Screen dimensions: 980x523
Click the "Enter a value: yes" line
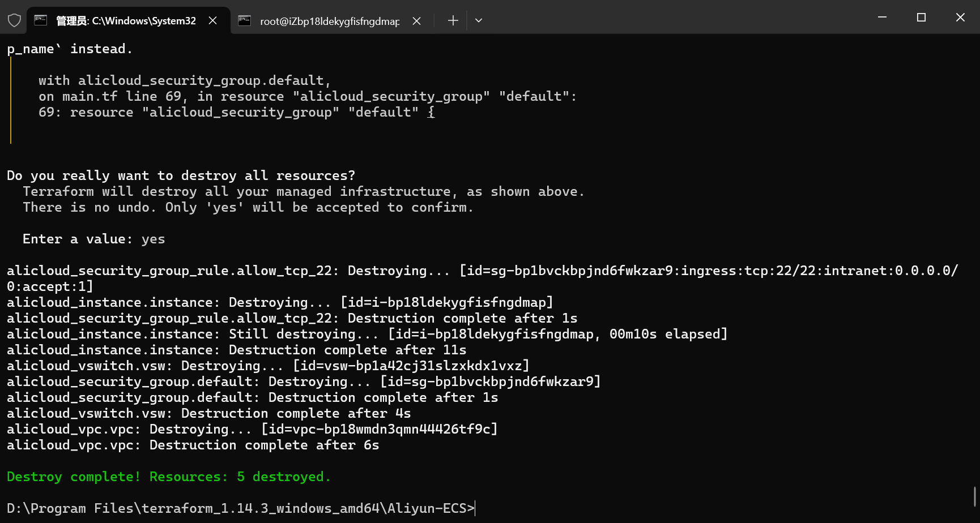coord(93,239)
